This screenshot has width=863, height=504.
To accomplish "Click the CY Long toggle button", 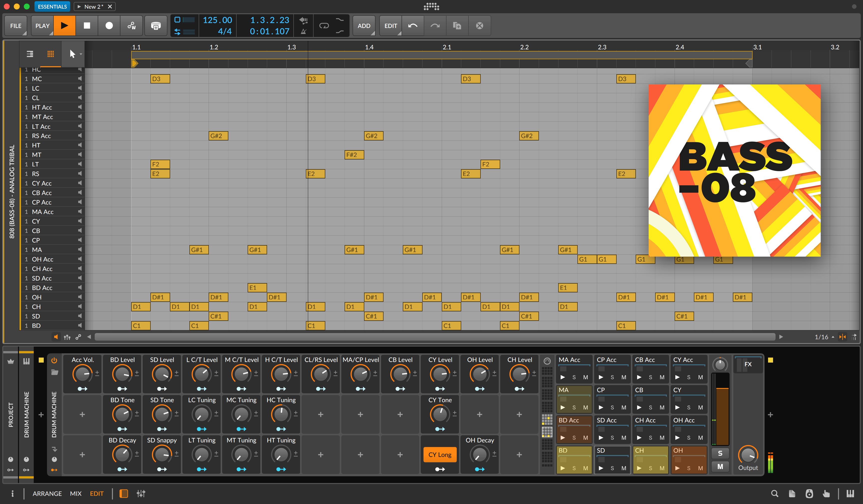I will pos(439,454).
